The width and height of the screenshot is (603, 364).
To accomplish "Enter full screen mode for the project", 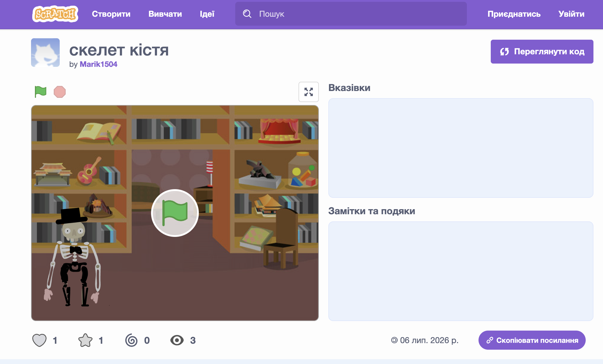I will click(x=309, y=92).
